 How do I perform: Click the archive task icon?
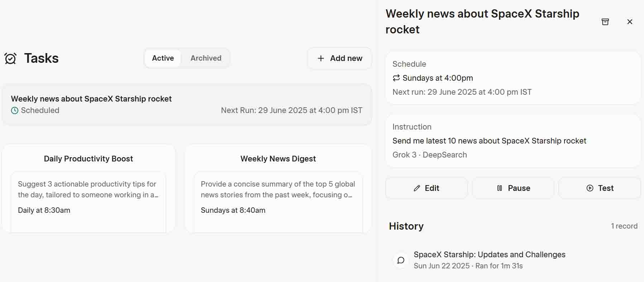(605, 22)
